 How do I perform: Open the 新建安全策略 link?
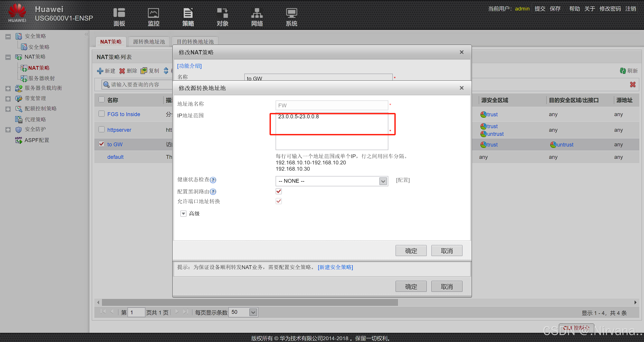pos(336,267)
